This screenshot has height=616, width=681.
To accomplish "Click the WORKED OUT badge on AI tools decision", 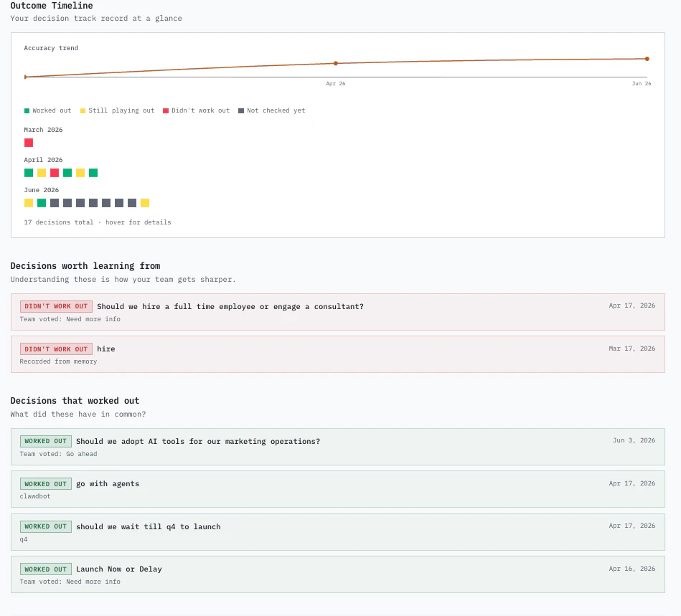I will click(46, 441).
